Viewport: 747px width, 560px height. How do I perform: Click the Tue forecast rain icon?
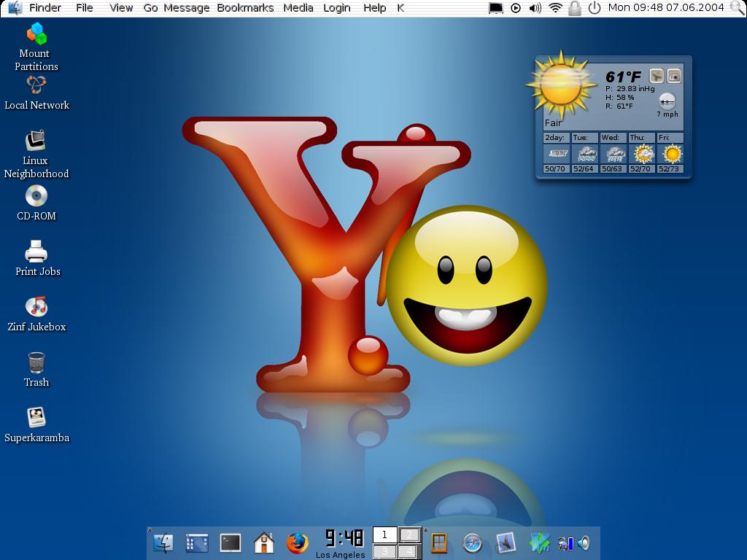pos(587,154)
